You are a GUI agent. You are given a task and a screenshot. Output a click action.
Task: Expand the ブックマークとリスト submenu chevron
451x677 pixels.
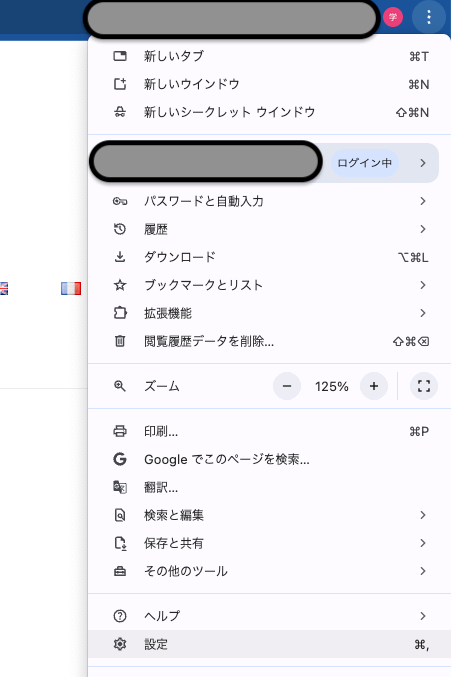pyautogui.click(x=423, y=285)
